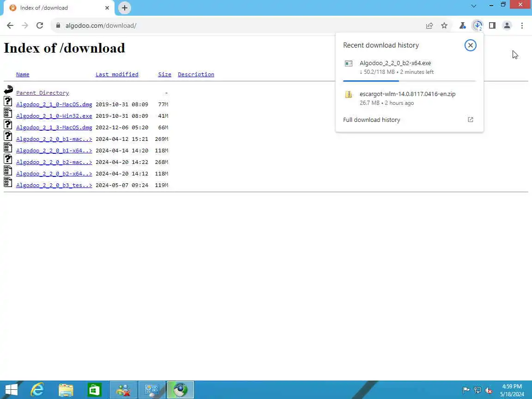Reload the algodoo download page
Image resolution: width=532 pixels, height=399 pixels.
pos(40,25)
